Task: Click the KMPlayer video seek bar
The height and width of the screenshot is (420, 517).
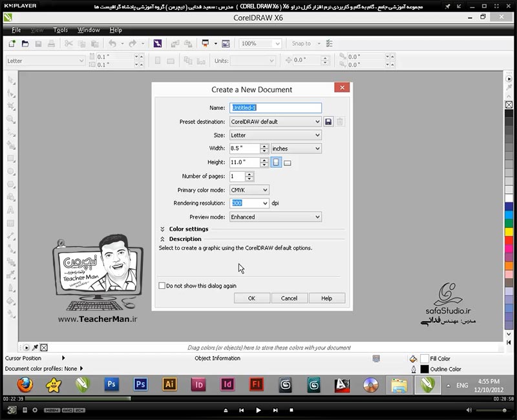Action: pyautogui.click(x=258, y=399)
